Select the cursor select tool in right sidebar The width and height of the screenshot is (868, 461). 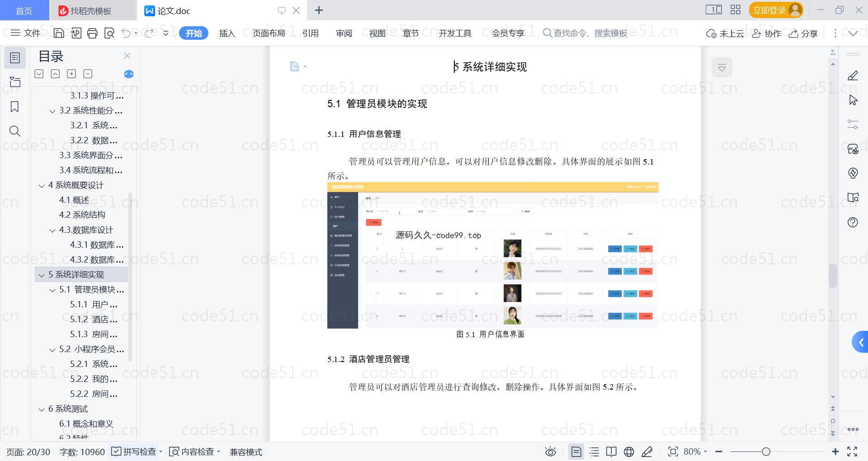853,100
